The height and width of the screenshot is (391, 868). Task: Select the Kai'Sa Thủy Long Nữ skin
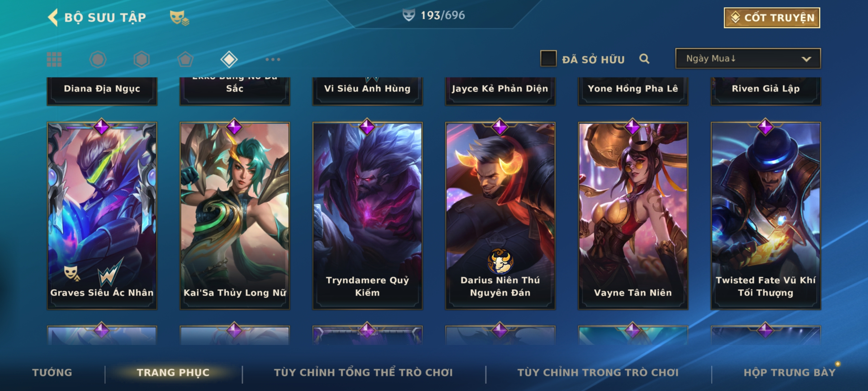[235, 216]
